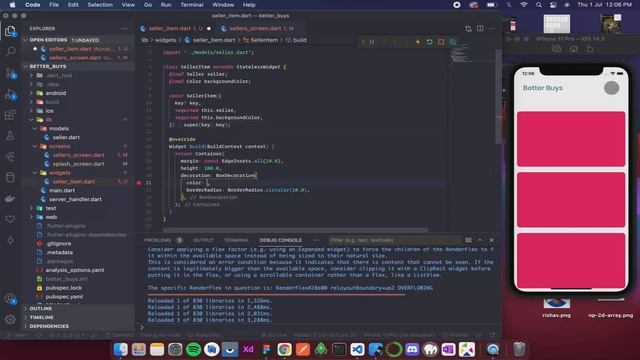The width and height of the screenshot is (640, 360).
Task: Open the Run menu in menu bar
Action: tap(166, 5)
